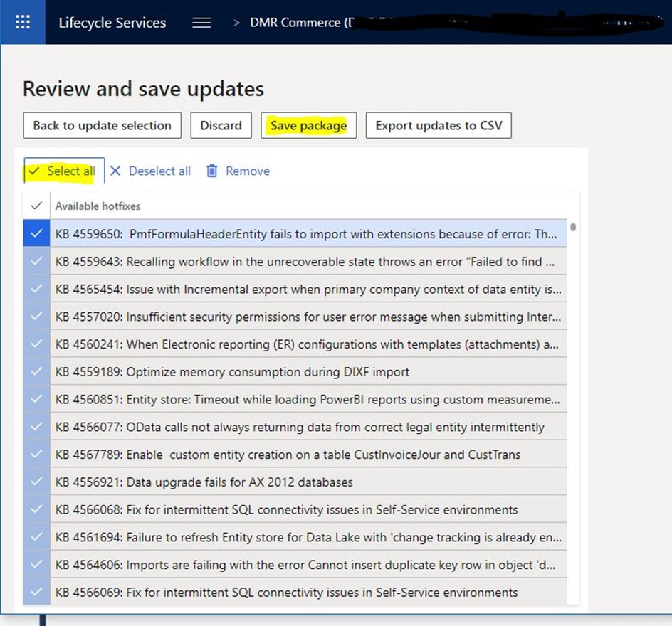Image resolution: width=672 pixels, height=626 pixels.
Task: Click the Select all checkmark icon
Action: coord(34,171)
